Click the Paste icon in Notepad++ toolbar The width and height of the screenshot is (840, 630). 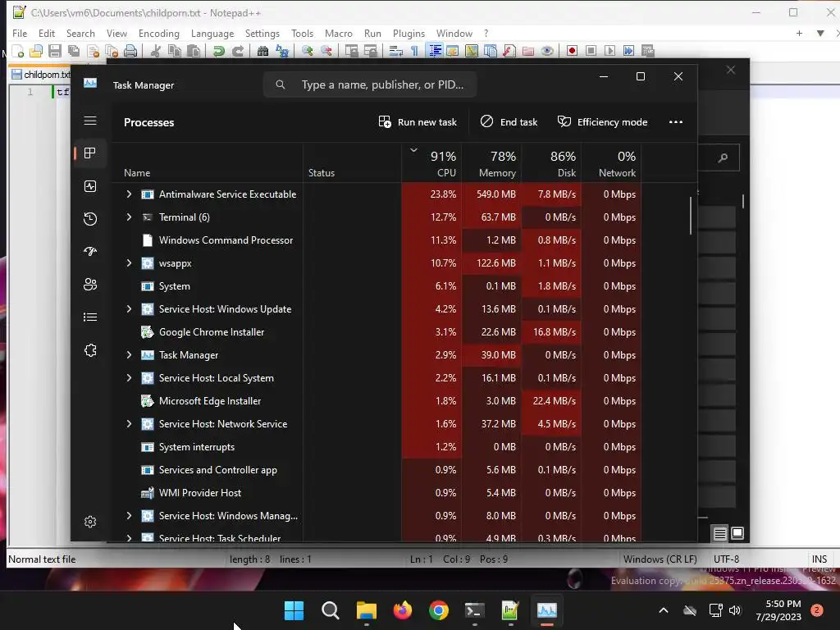(194, 51)
